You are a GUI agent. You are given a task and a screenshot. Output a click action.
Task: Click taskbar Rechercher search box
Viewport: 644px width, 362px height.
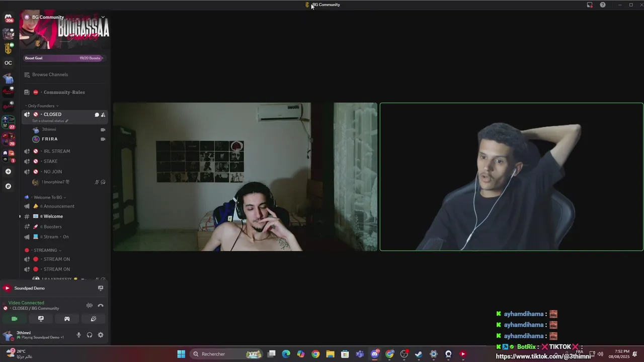click(x=226, y=354)
